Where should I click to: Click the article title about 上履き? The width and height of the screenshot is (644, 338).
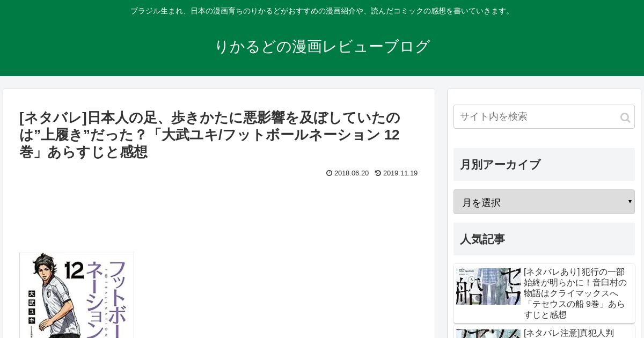[210, 135]
